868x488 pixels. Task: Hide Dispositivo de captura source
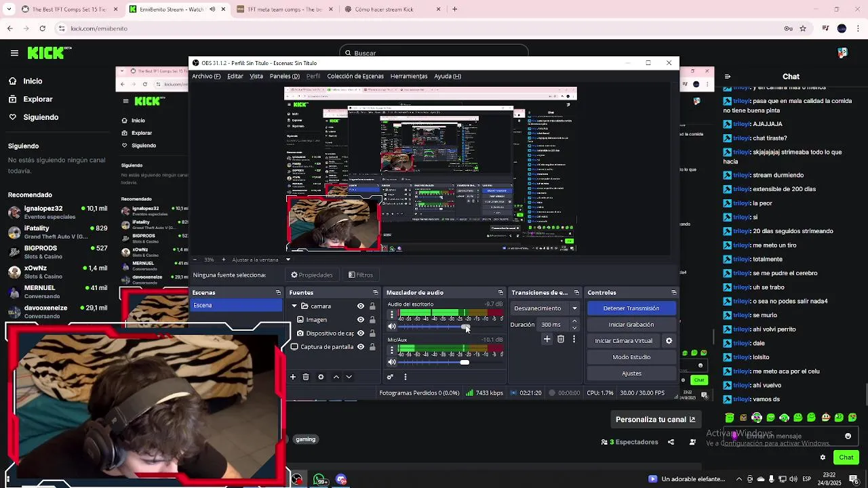point(361,333)
